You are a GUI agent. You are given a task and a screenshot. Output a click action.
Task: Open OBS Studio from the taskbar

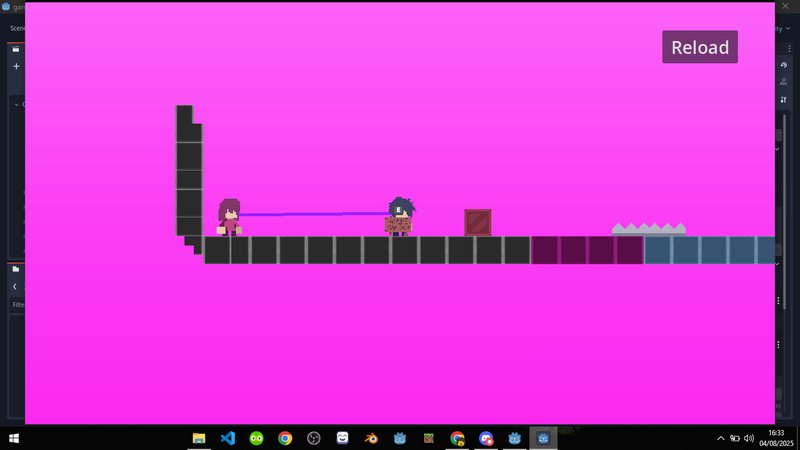point(314,438)
